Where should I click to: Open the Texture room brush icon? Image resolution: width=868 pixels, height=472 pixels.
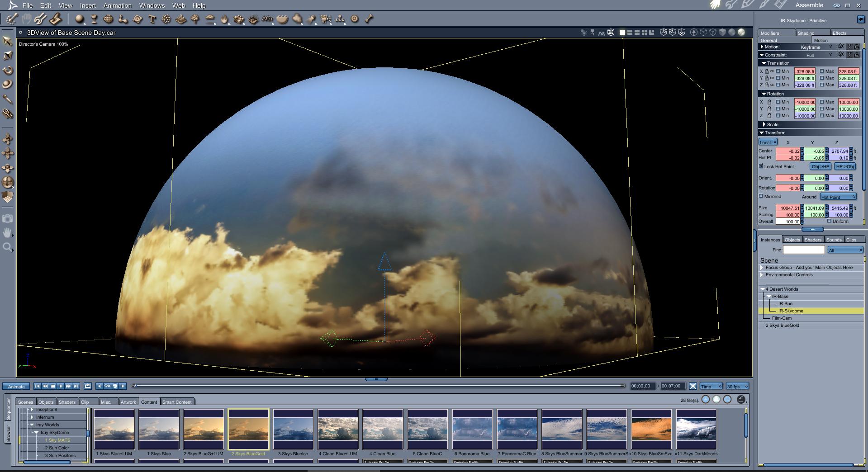point(764,5)
